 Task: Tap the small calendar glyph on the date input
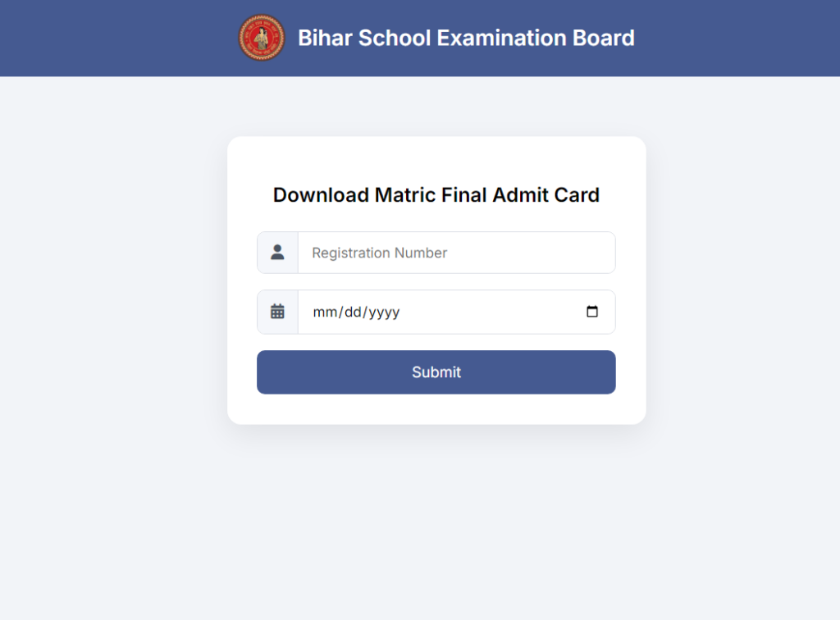coord(277,312)
